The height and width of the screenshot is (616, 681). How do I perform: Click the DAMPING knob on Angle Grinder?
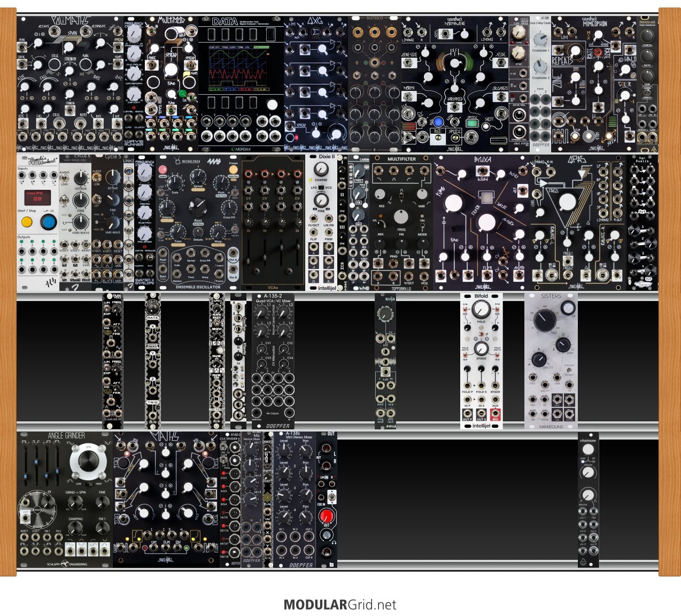75,528
